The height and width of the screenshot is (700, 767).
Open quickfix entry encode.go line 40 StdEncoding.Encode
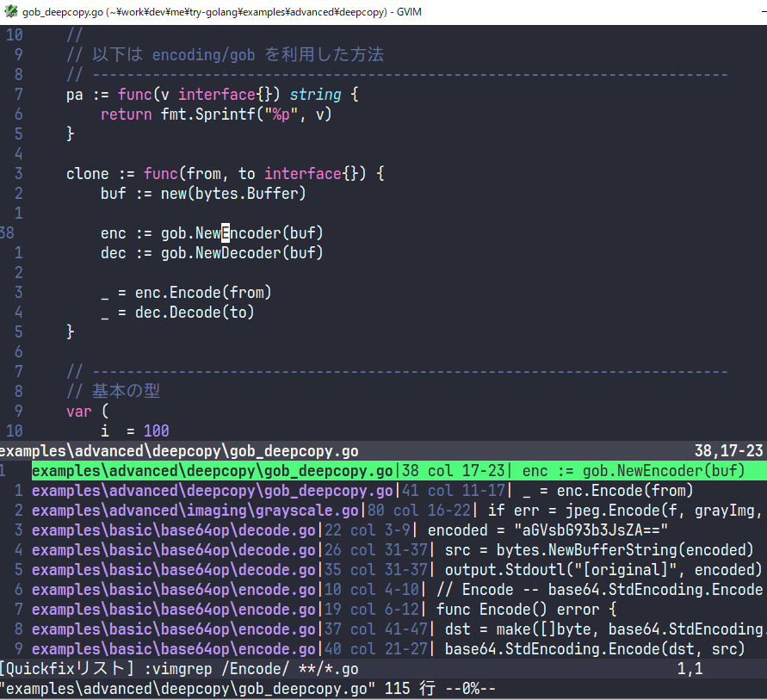point(388,649)
